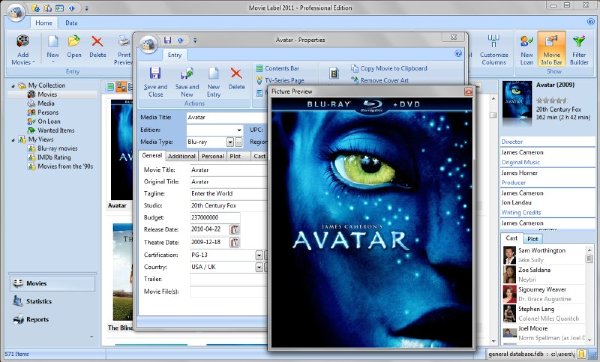This screenshot has height=362, width=600.
Task: Click Movie Title input field
Action: [228, 170]
